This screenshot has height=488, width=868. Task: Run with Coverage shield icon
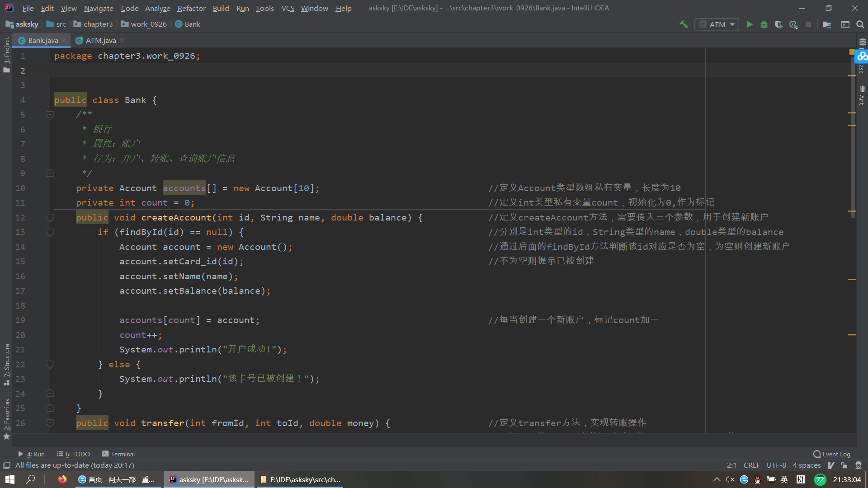[x=778, y=24]
